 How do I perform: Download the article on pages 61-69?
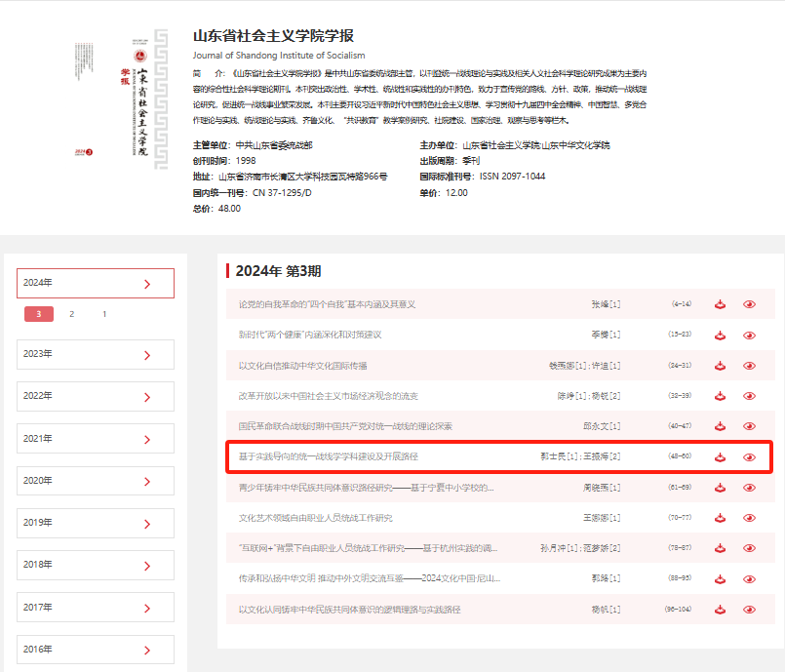click(x=721, y=488)
